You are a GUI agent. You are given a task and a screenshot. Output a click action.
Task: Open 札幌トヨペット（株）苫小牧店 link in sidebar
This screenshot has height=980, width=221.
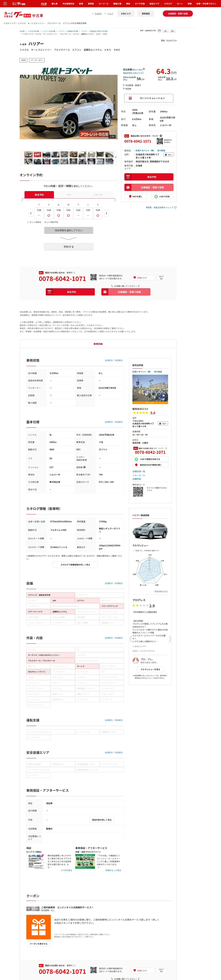click(x=147, y=372)
